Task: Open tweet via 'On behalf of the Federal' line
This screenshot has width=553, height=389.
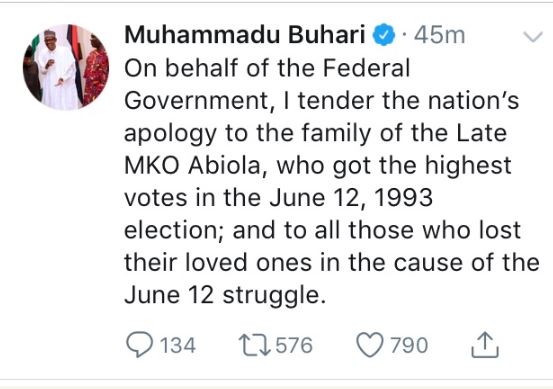Action: pos(267,68)
